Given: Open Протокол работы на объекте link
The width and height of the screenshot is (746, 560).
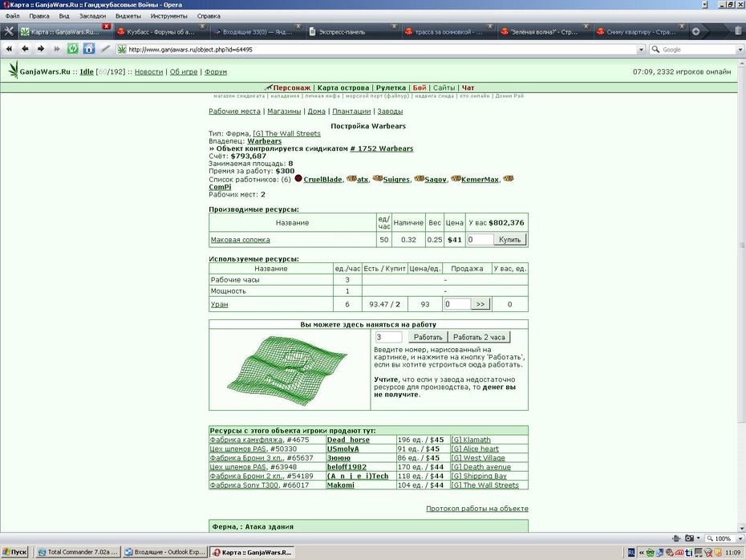Looking at the screenshot, I should tap(476, 508).
